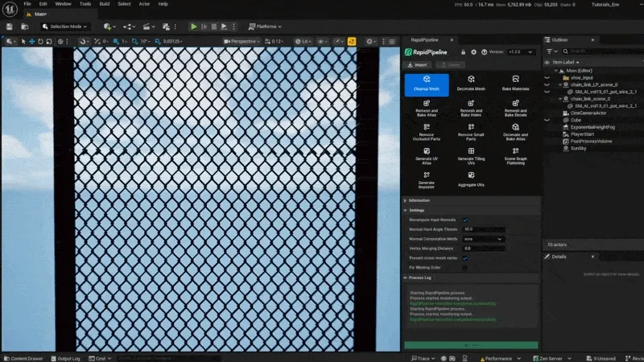Choose Generate Imposter tool
The image size is (644, 362).
(427, 180)
